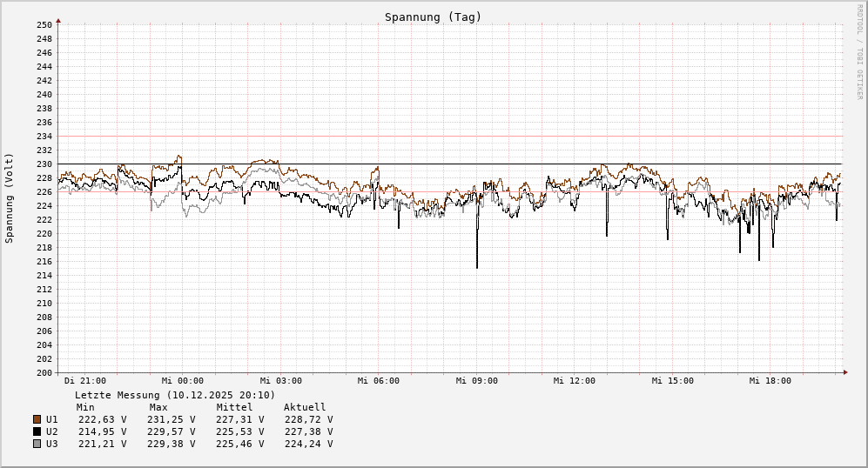The width and height of the screenshot is (868, 468).
Task: Click the vertical "Spannung (Volt)" axis label
Action: coord(10,198)
